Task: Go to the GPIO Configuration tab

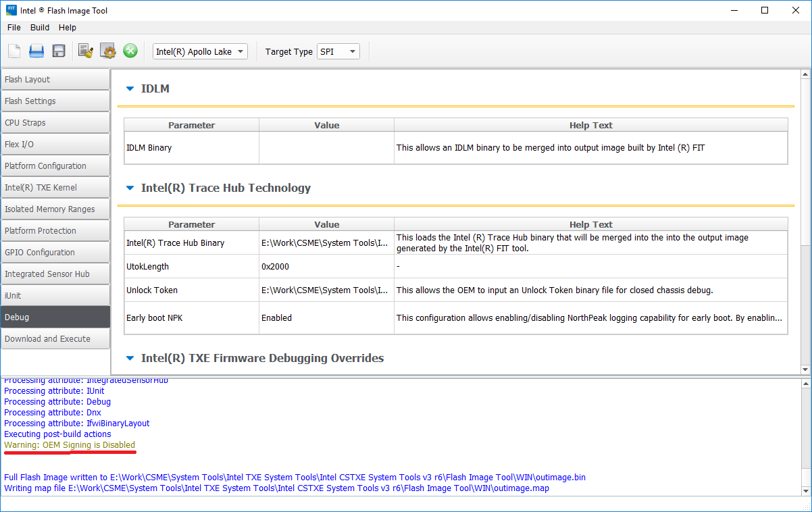Action: click(55, 252)
